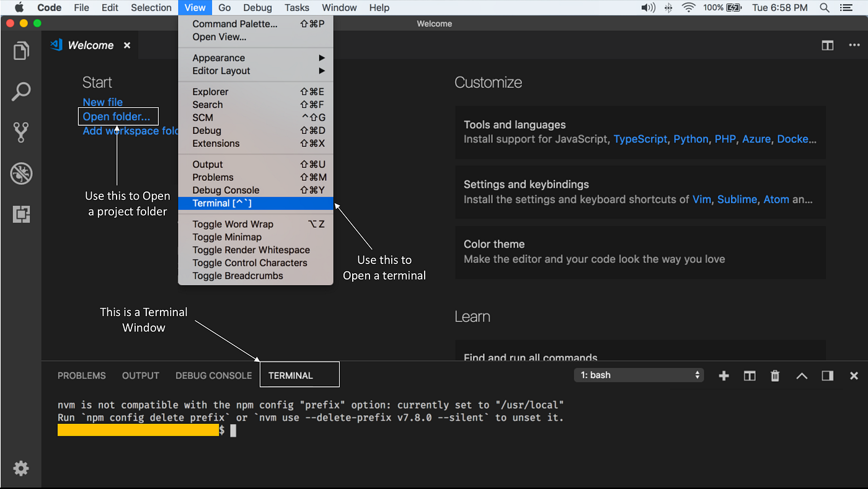Toggle Word Wrap in the View menu
Screen dimensions: 868x489
click(233, 224)
